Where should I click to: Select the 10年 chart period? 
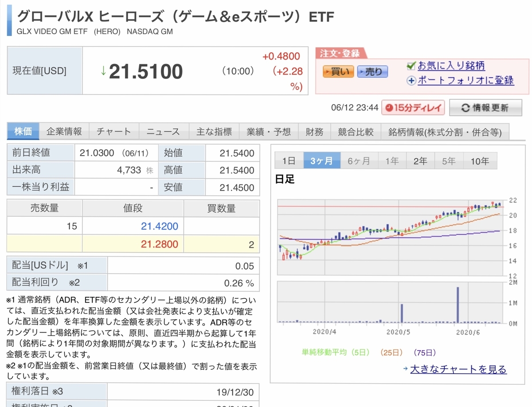480,161
